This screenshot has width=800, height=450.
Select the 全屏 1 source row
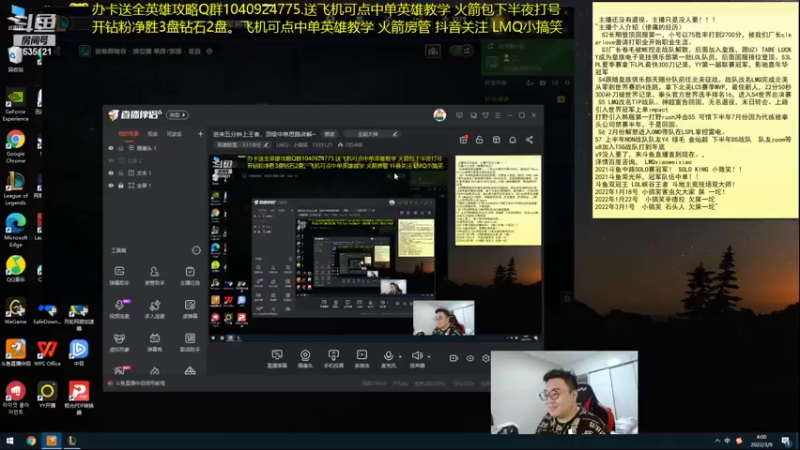point(155,186)
